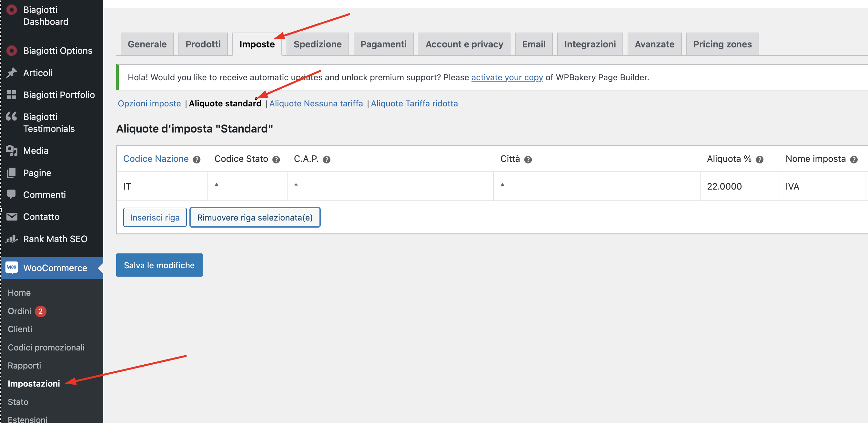868x423 pixels.
Task: Click the Inserisci riga button
Action: point(155,218)
